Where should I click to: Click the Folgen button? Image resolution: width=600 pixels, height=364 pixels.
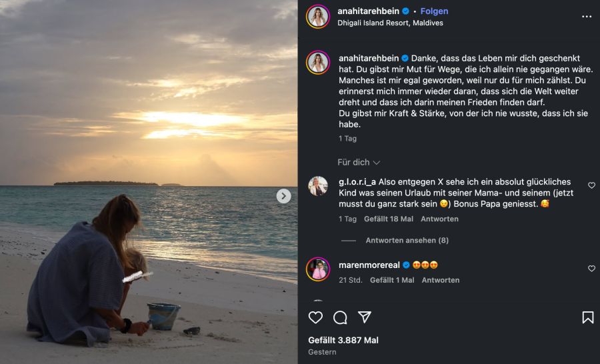[x=434, y=11]
